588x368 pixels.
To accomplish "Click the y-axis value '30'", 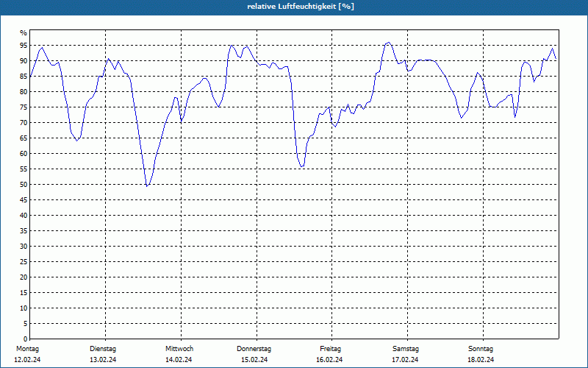I will pyautogui.click(x=24, y=247).
